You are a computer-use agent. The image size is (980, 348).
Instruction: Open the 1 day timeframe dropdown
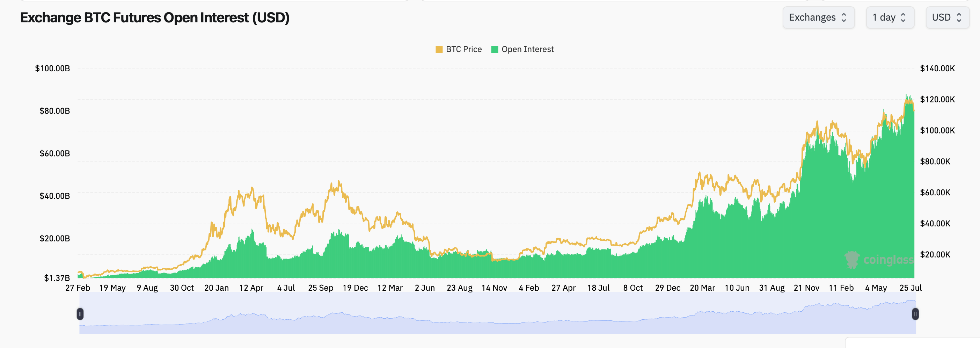click(890, 17)
